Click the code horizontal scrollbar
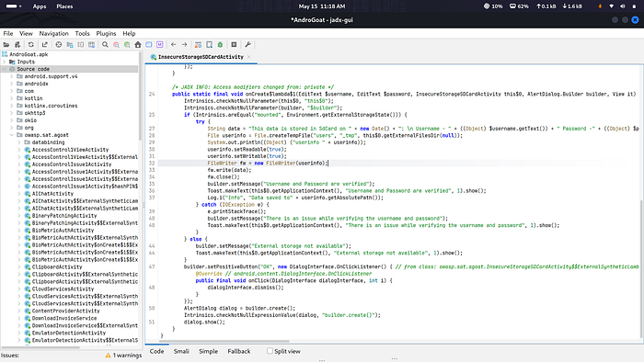Image resolution: width=644 pixels, height=362 pixels. coord(224,341)
